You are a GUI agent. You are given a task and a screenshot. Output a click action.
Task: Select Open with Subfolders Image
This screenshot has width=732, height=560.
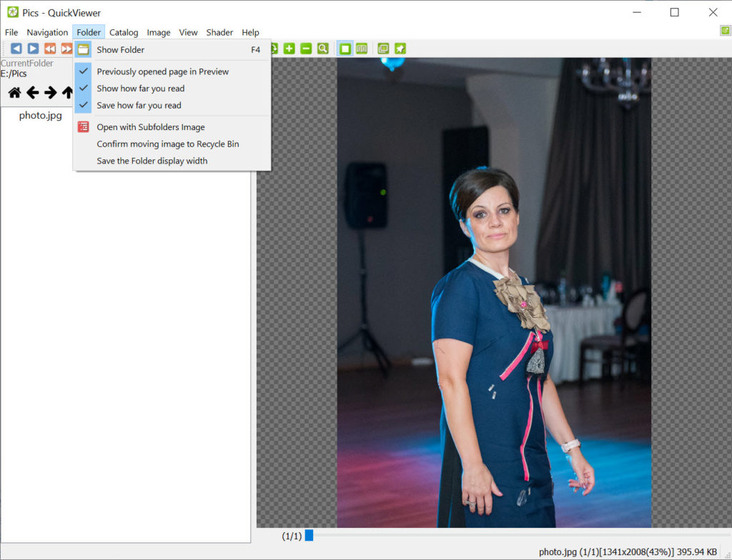[172, 127]
